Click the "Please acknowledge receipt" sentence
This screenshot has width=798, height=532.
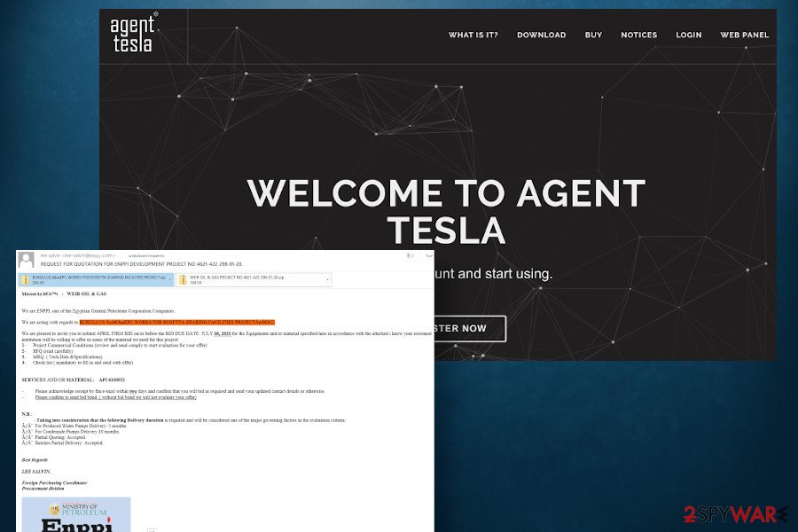click(180, 392)
